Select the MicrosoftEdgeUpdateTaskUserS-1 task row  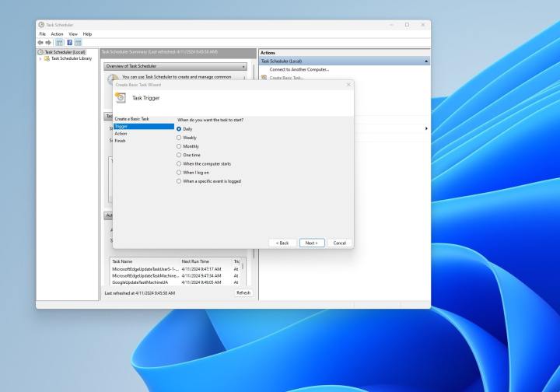(x=176, y=269)
